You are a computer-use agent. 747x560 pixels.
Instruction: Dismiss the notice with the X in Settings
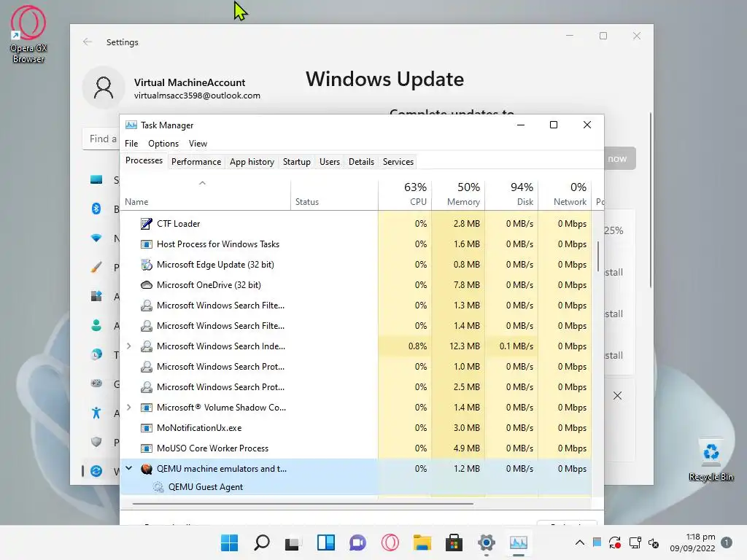click(x=617, y=396)
